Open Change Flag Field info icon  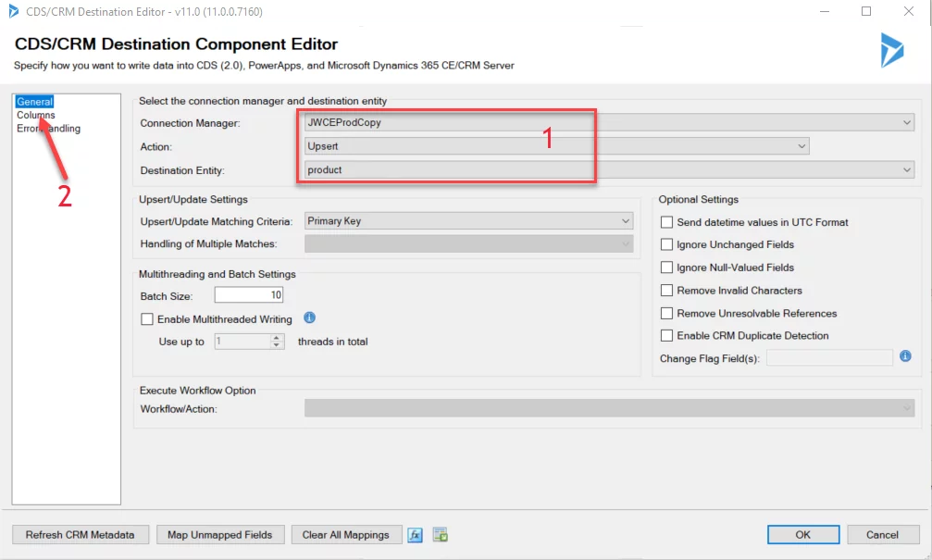tap(905, 356)
